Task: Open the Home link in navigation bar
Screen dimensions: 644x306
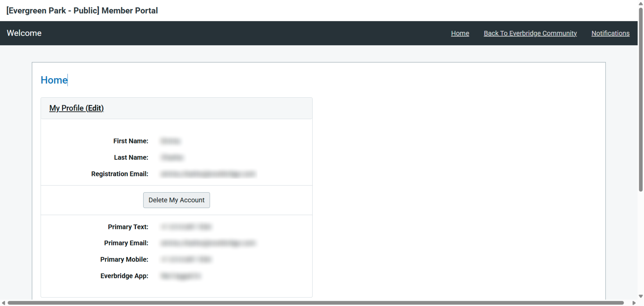Action: tap(460, 33)
